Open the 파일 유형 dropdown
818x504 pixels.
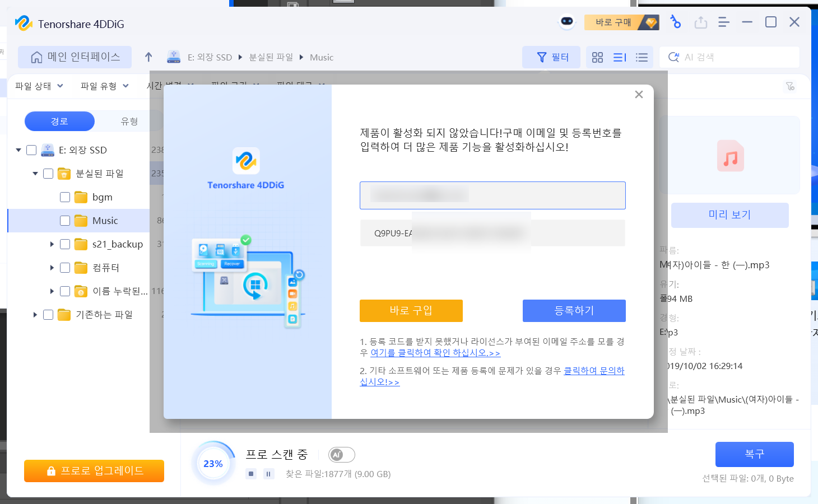[x=105, y=86]
